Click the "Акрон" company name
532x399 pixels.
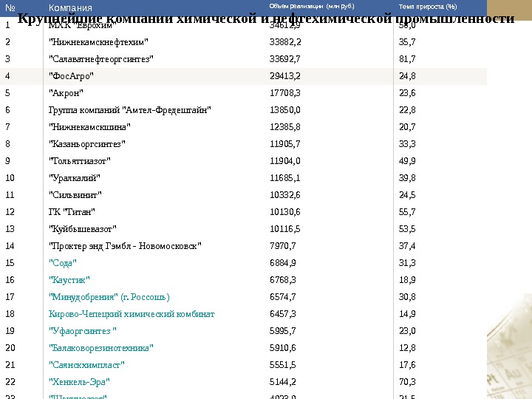(66, 93)
